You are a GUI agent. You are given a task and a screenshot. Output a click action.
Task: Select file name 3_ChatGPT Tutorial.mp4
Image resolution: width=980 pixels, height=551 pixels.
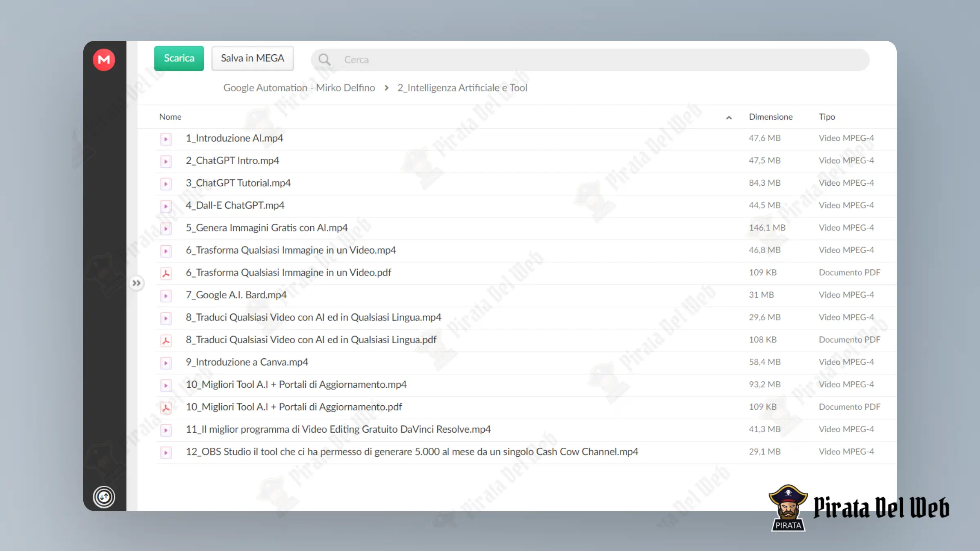[238, 183]
